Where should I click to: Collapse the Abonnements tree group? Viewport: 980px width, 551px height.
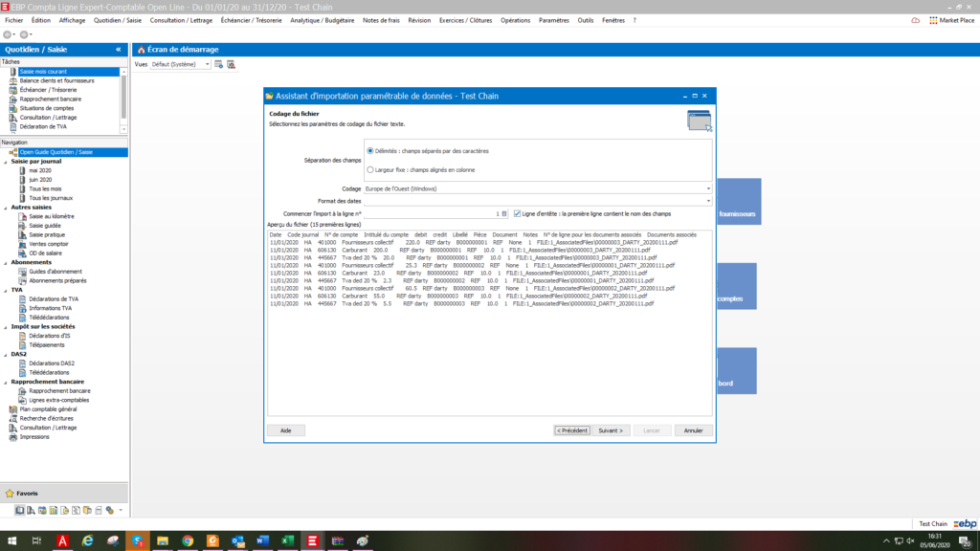coord(6,263)
